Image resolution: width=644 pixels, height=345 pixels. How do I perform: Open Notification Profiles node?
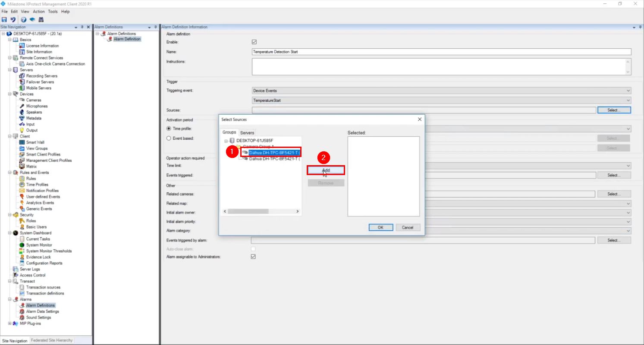tap(42, 191)
